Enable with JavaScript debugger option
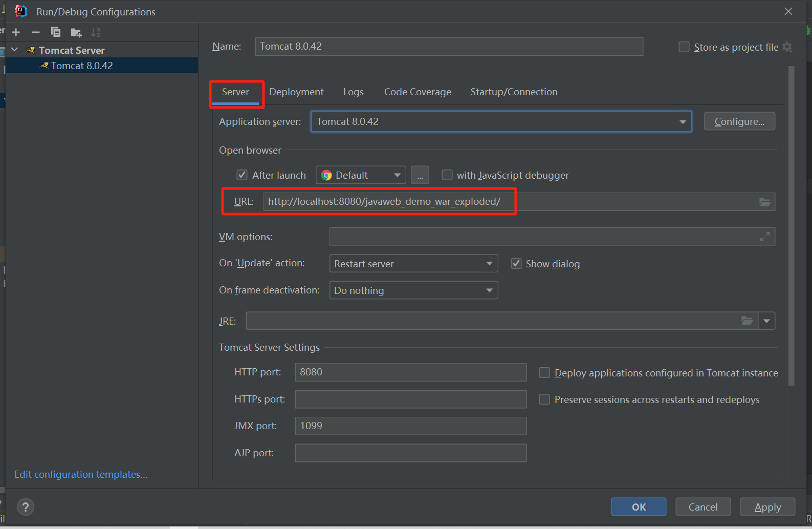812x529 pixels. [x=447, y=175]
